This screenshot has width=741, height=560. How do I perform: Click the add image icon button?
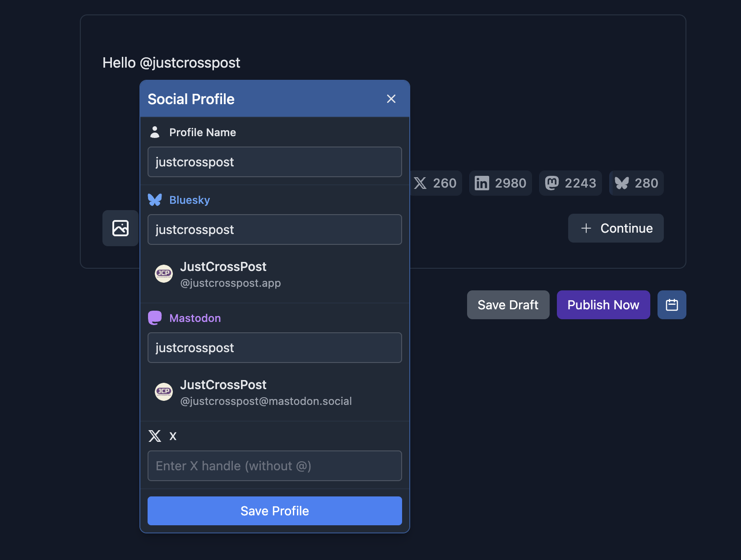[x=120, y=228]
